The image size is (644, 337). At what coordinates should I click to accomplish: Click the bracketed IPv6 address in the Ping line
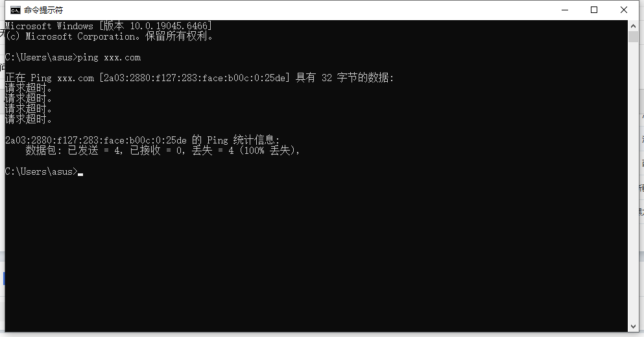pos(195,78)
